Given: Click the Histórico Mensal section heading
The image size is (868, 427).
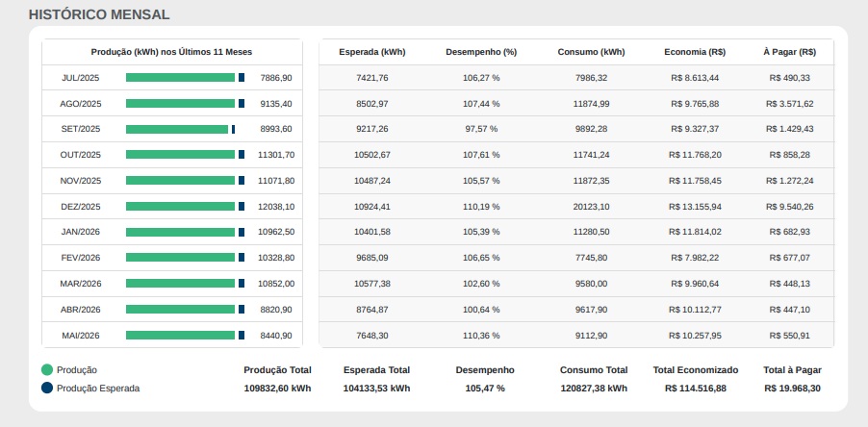Looking at the screenshot, I should click(x=99, y=15).
